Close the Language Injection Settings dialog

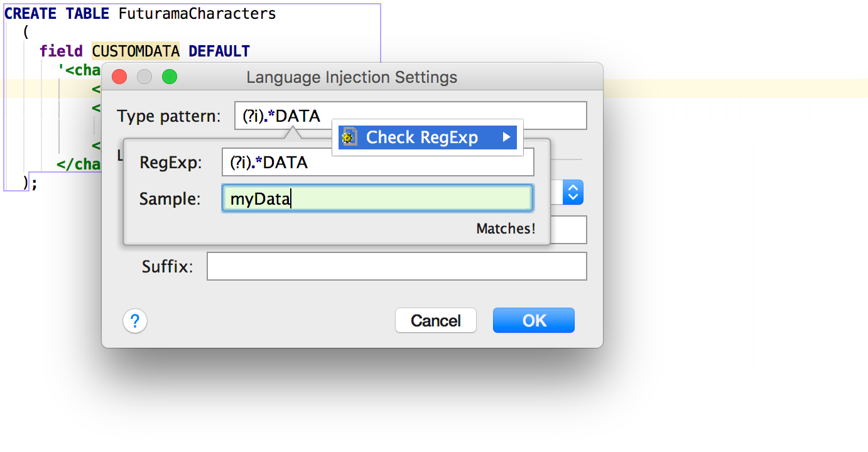[119, 77]
